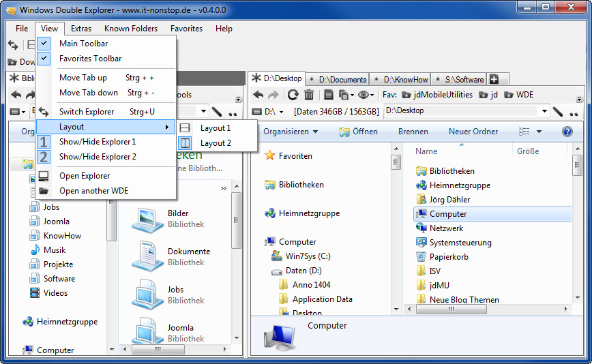Switch to the D:\Documents tab
592x364 pixels.
338,79
